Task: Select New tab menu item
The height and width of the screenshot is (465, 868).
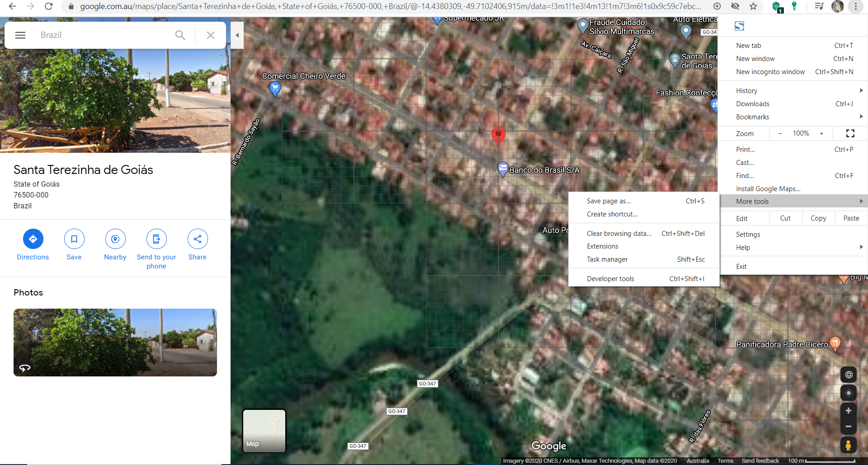Action: coord(793,46)
